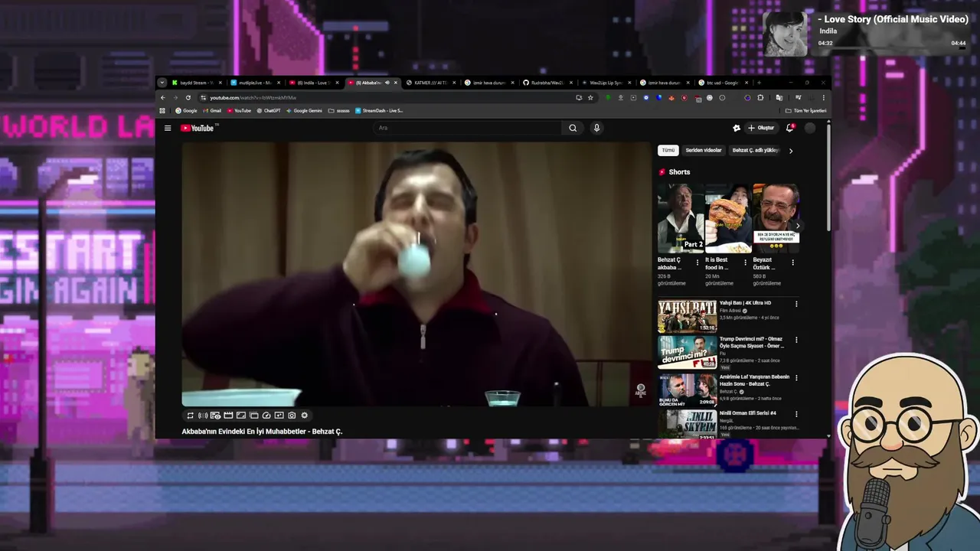Open the burger Short thumbnail
The height and width of the screenshot is (551, 980).
(x=728, y=218)
